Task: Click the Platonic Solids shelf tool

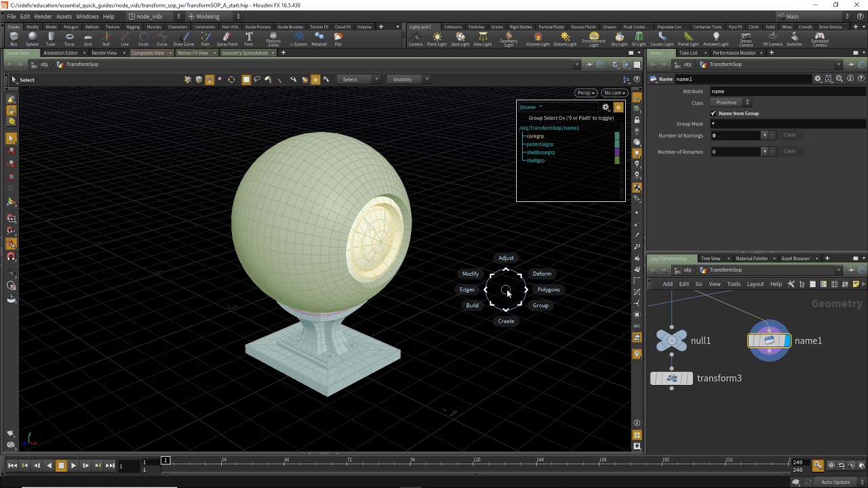Action: click(x=273, y=39)
